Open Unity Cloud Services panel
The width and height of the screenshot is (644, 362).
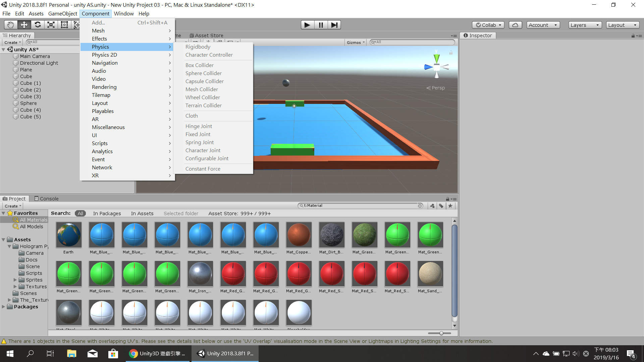(x=515, y=24)
